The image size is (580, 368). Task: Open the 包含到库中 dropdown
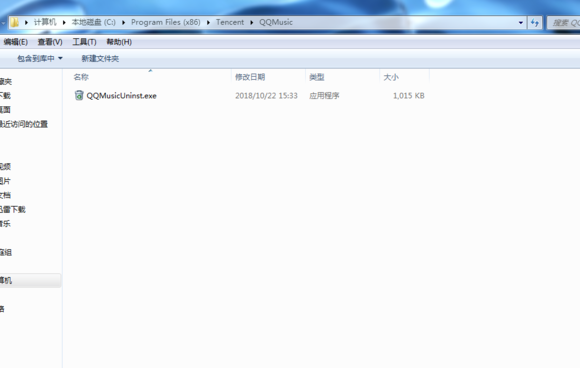[40, 58]
